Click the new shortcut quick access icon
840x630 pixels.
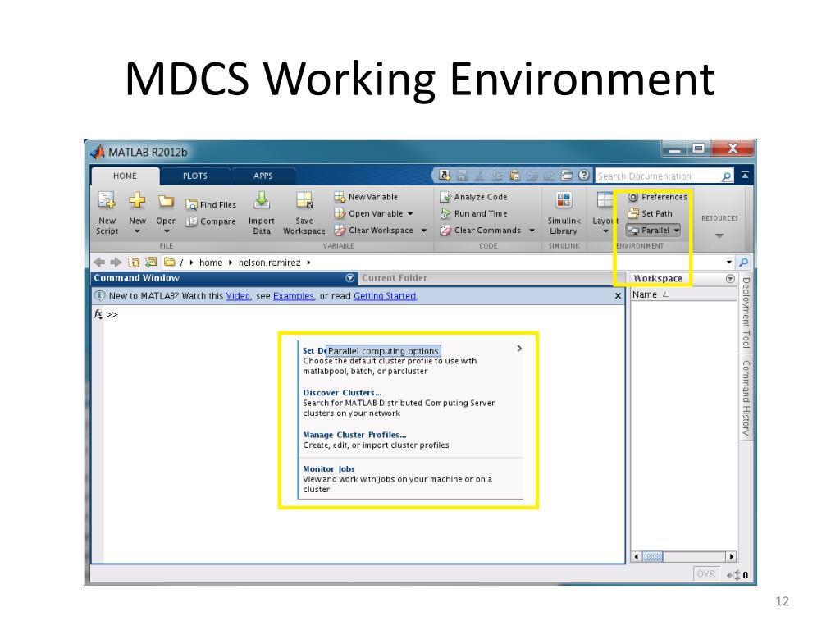[445, 176]
